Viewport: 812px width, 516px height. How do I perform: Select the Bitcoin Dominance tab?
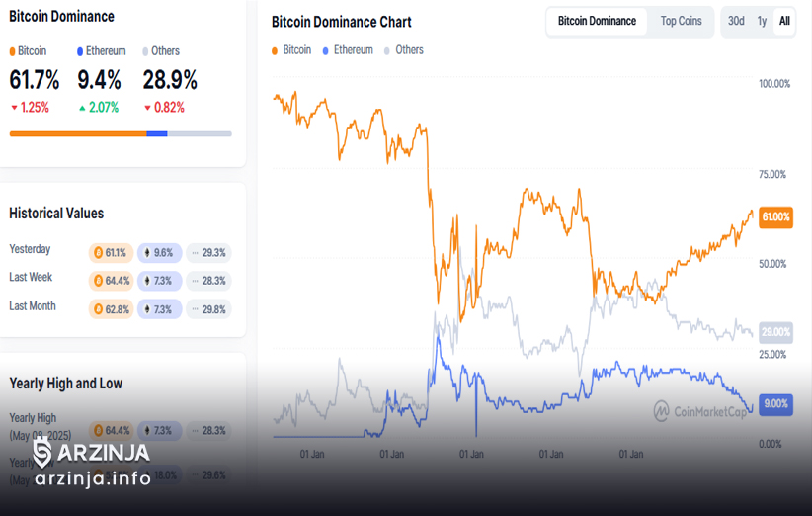coord(597,21)
